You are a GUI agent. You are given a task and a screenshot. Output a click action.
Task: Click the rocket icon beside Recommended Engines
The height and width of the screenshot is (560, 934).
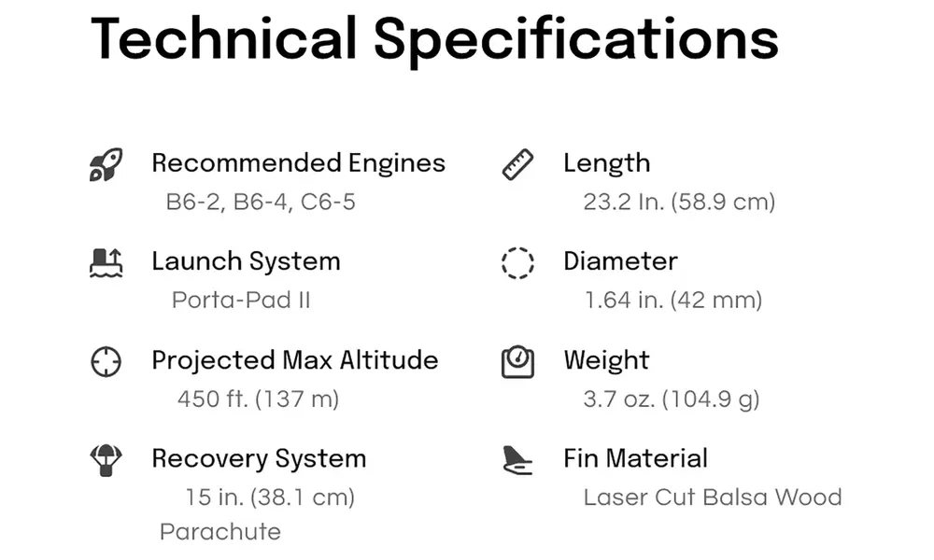[106, 164]
